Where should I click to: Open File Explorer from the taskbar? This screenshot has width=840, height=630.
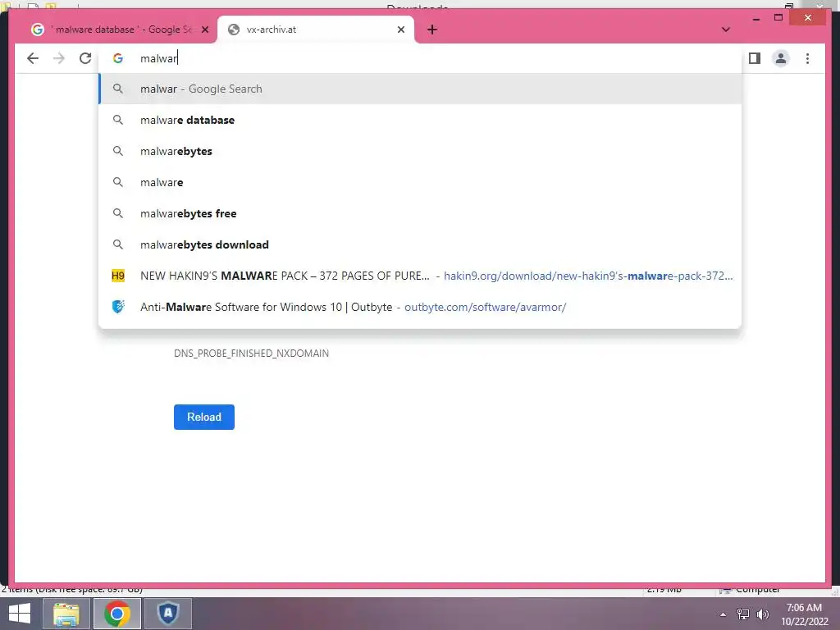[66, 614]
